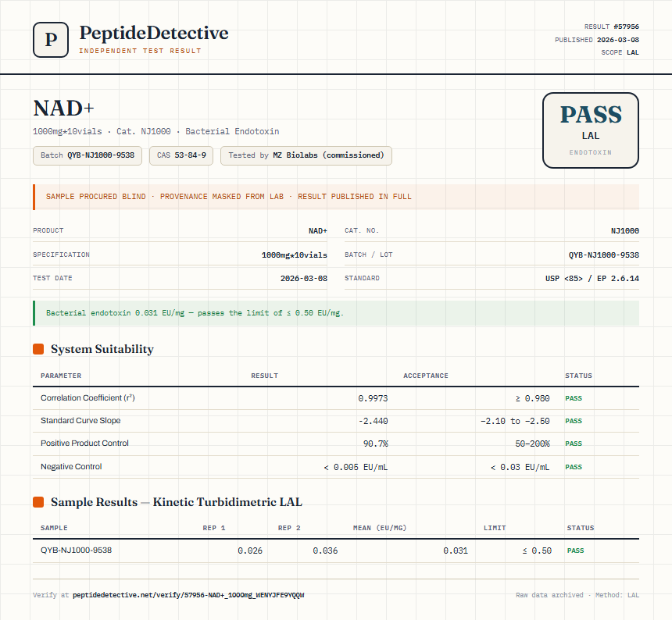
Task: Select the Cat. No. value NJ1000
Action: (625, 231)
